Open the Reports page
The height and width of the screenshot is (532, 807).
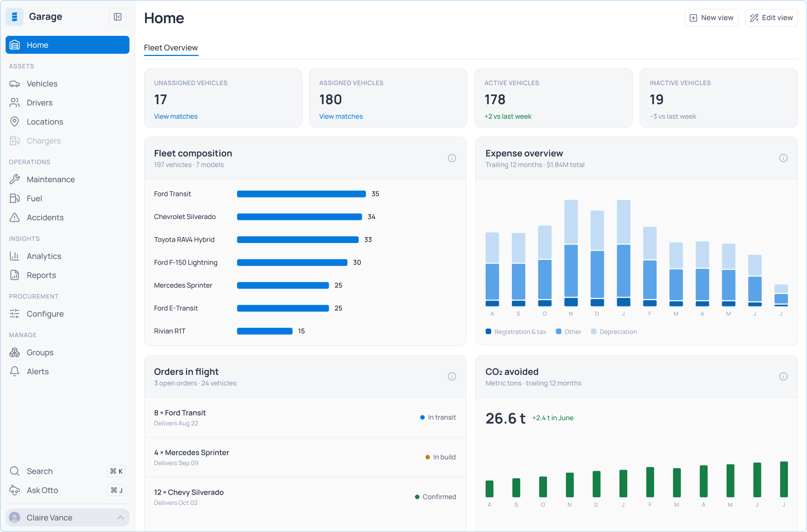tap(68, 275)
